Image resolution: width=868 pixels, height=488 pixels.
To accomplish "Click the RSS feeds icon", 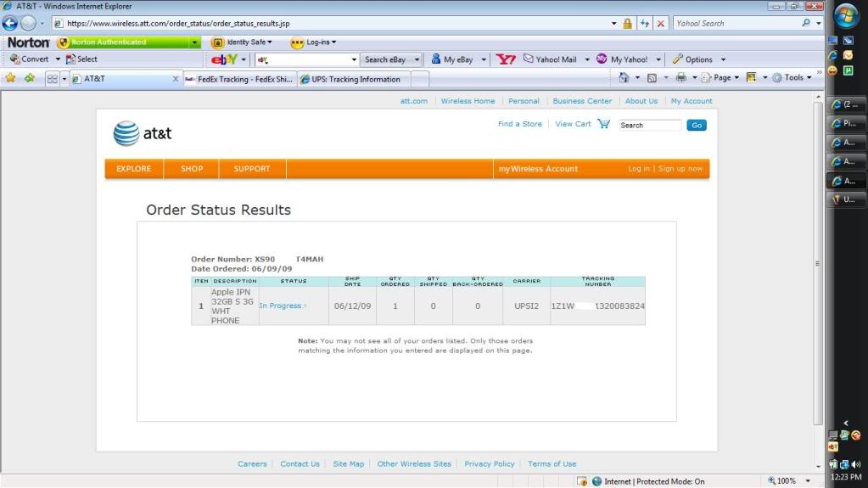I will tap(652, 77).
